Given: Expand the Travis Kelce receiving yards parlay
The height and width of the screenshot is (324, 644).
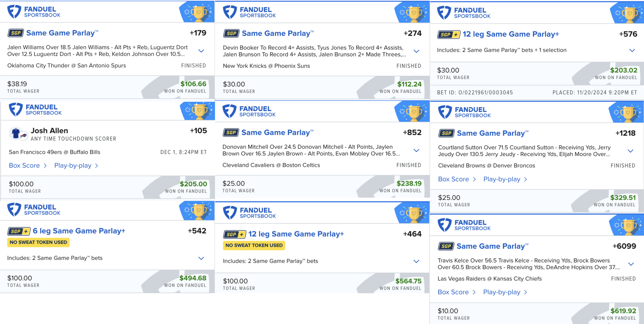Looking at the screenshot, I should pos(631,264).
